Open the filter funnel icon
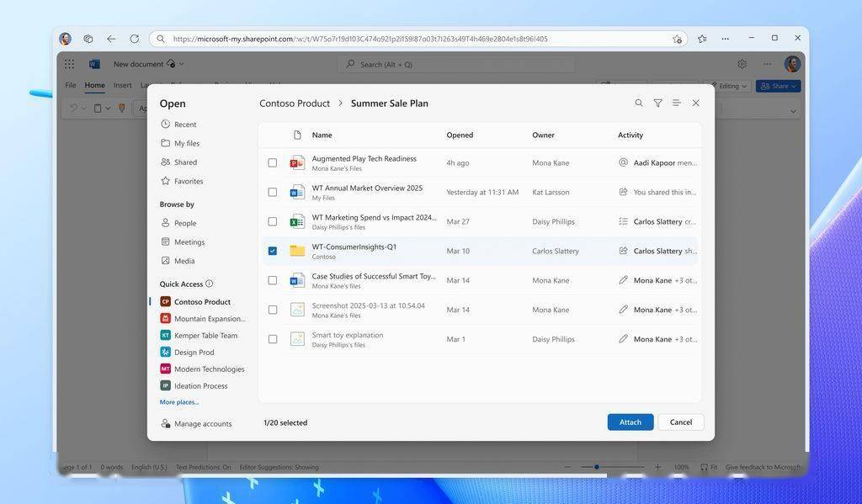Image resolution: width=862 pixels, height=504 pixels. point(657,103)
